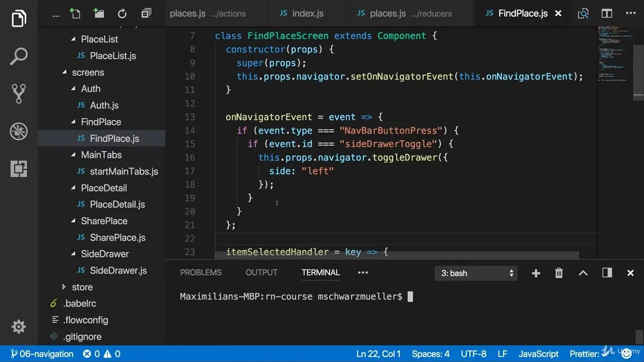Open the Source Control view
The image size is (644, 362).
coord(19,94)
